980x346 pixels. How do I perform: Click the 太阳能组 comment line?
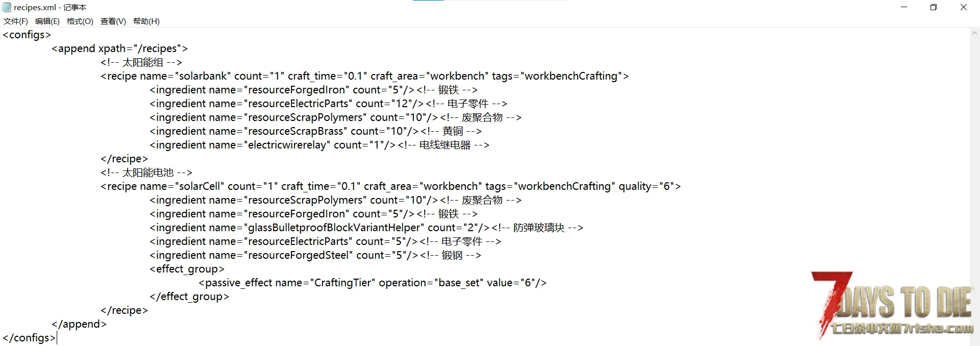141,62
